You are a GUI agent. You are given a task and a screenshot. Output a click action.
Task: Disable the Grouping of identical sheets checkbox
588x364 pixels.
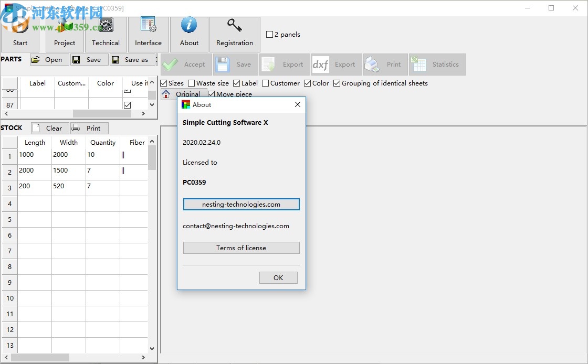337,83
